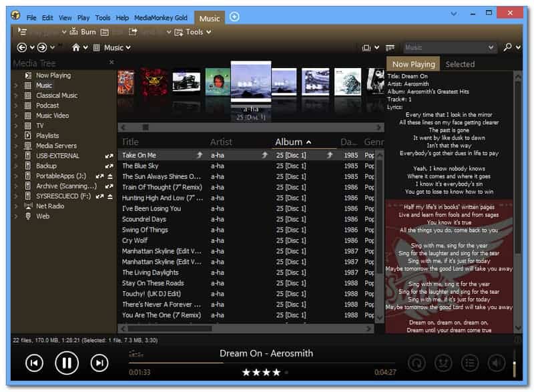
Task: Open the Play menu
Action: (83, 17)
